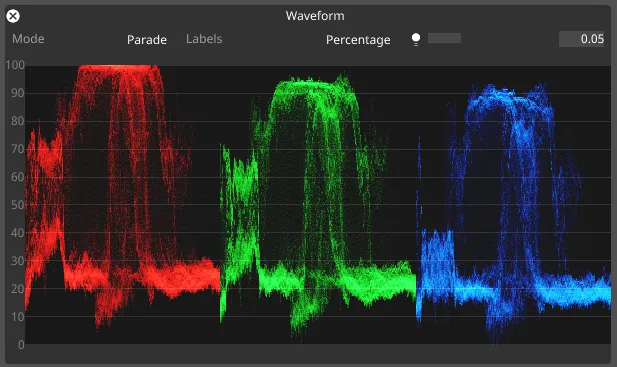Click the Mode label
This screenshot has height=367, width=617.
coord(28,39)
